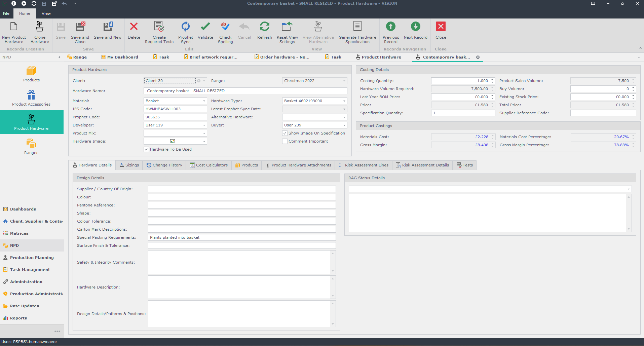Refresh the record view
The height and width of the screenshot is (346, 644).
click(265, 31)
